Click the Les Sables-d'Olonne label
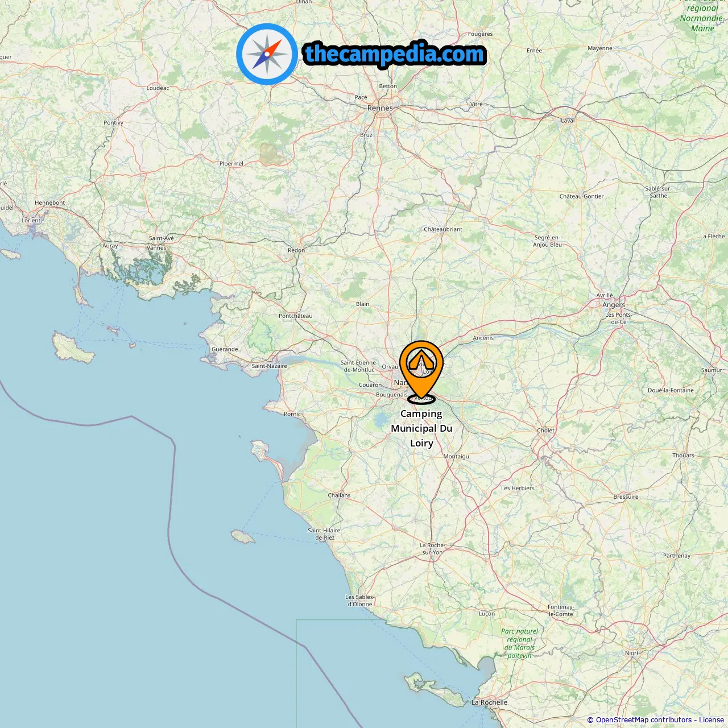Viewport: 728px width, 728px height. coord(360,601)
